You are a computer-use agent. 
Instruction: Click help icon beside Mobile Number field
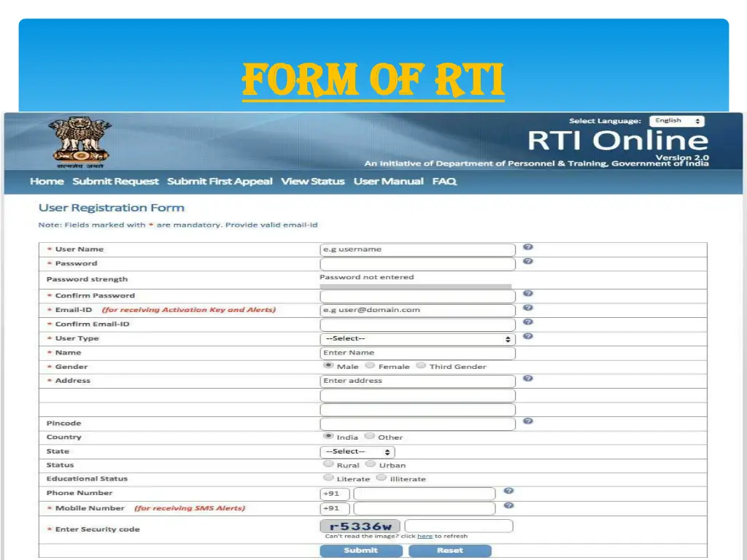click(508, 506)
